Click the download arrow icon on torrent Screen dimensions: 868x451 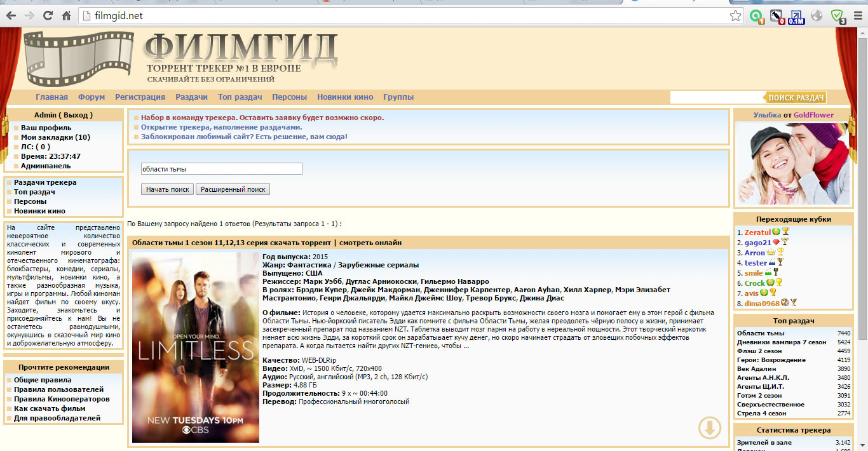tap(710, 427)
